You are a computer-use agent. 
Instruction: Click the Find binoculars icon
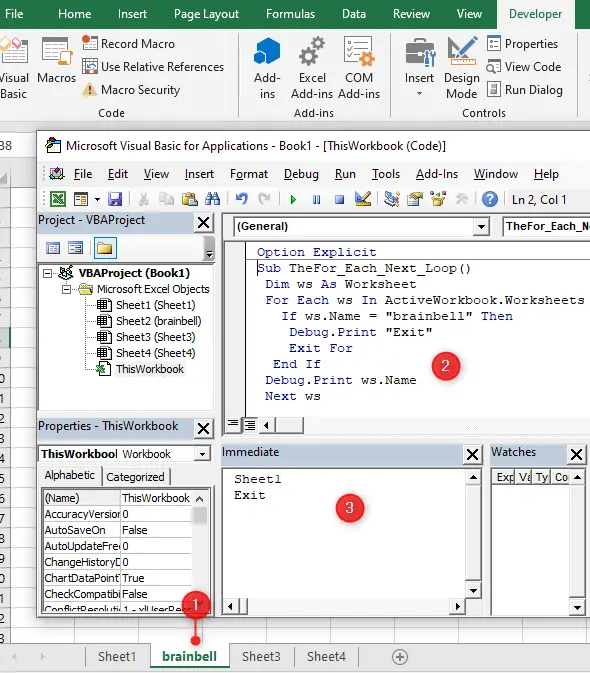[x=212, y=199]
